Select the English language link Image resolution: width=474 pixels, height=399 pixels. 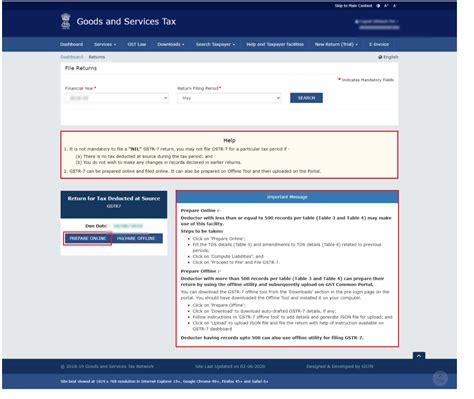pyautogui.click(x=391, y=57)
